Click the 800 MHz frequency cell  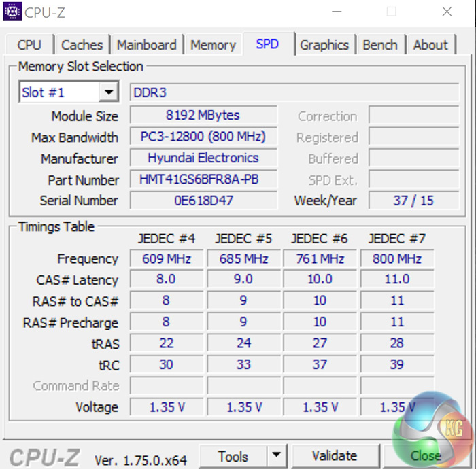point(397,259)
